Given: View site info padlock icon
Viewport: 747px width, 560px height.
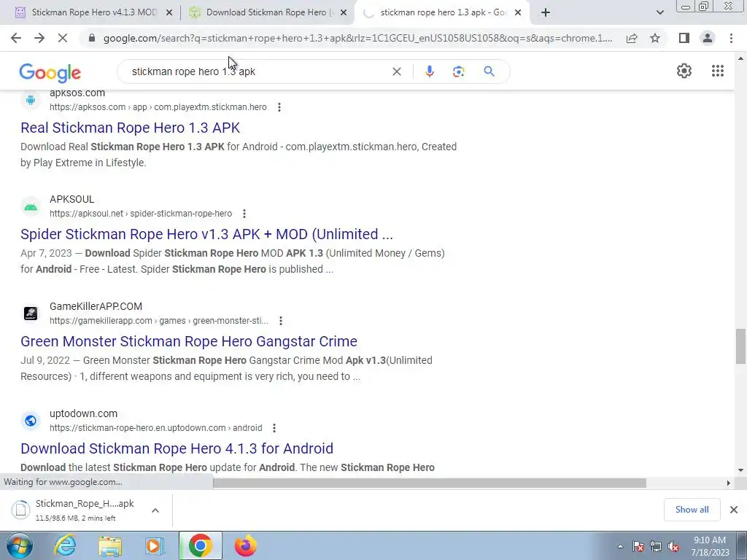Looking at the screenshot, I should click(x=92, y=38).
